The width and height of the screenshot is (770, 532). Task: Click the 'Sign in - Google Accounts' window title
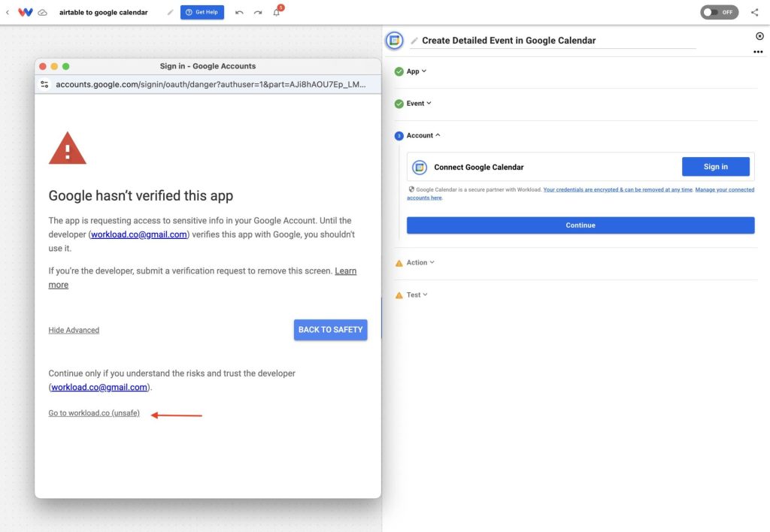(x=208, y=66)
